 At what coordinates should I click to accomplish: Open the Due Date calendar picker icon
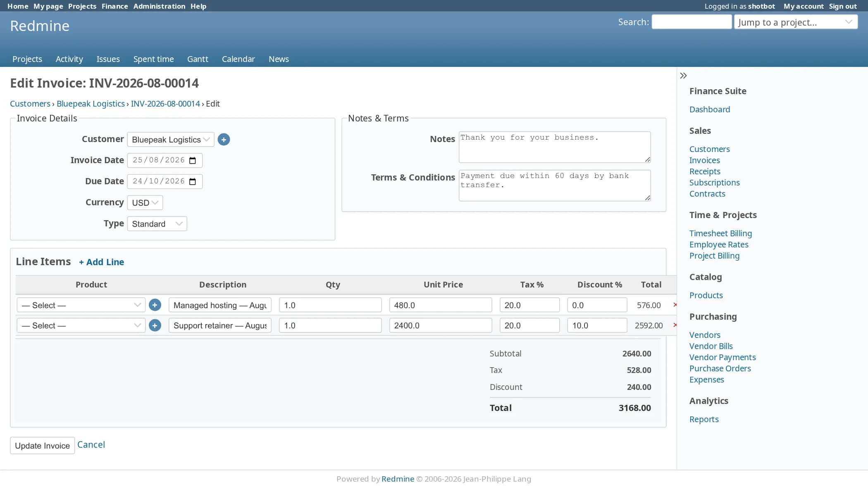[x=193, y=181]
